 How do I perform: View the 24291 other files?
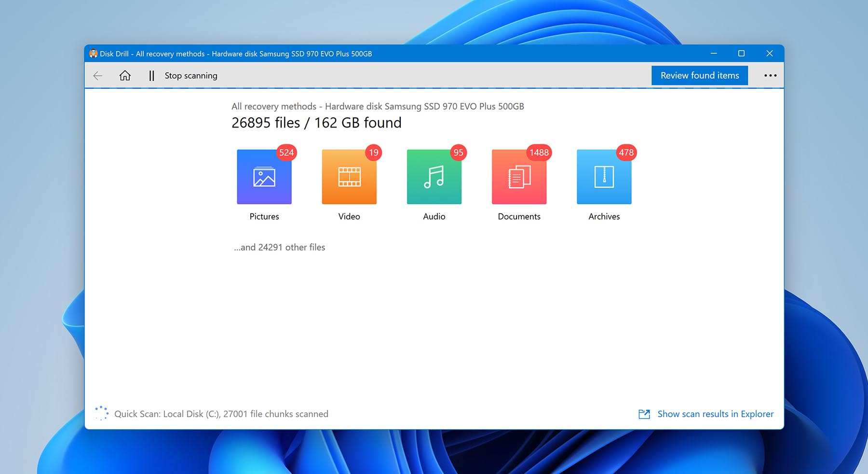click(x=280, y=247)
